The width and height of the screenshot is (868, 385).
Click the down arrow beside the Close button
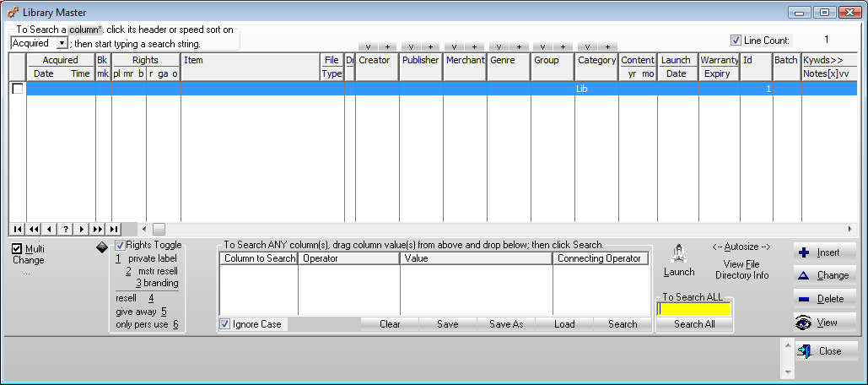pyautogui.click(x=788, y=371)
